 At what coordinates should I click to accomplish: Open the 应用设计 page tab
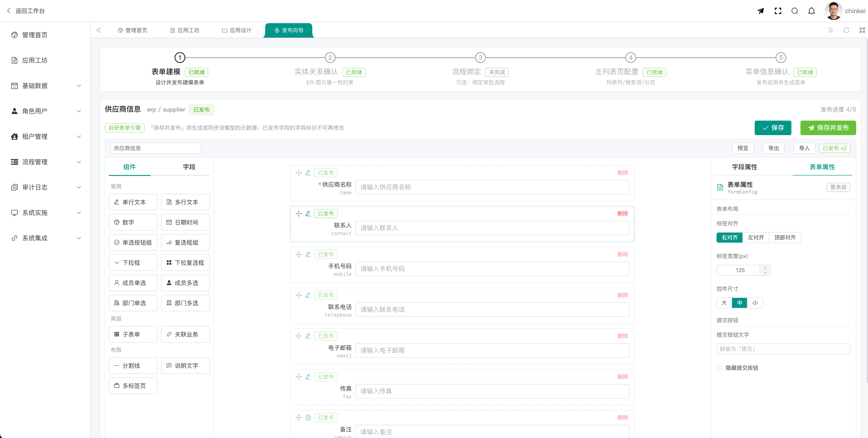coord(237,30)
